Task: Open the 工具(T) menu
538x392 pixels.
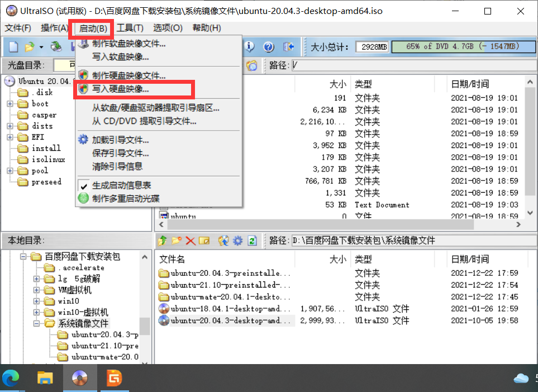Action: [x=130, y=28]
